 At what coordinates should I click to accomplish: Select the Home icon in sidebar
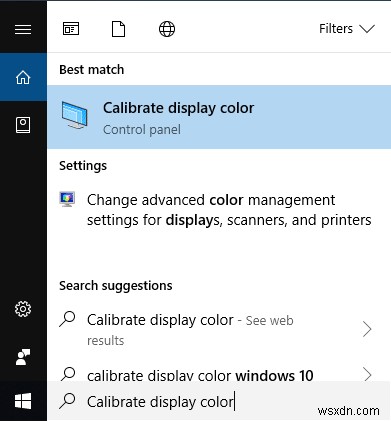pos(23,77)
